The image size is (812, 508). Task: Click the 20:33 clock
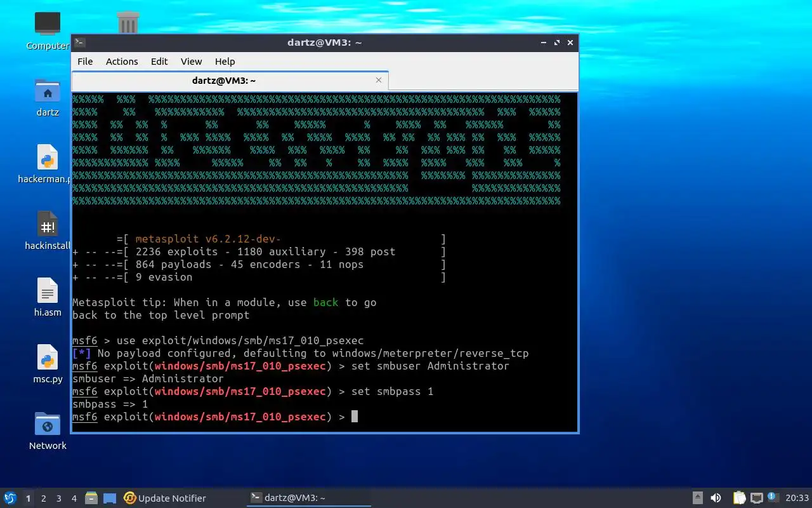click(797, 498)
